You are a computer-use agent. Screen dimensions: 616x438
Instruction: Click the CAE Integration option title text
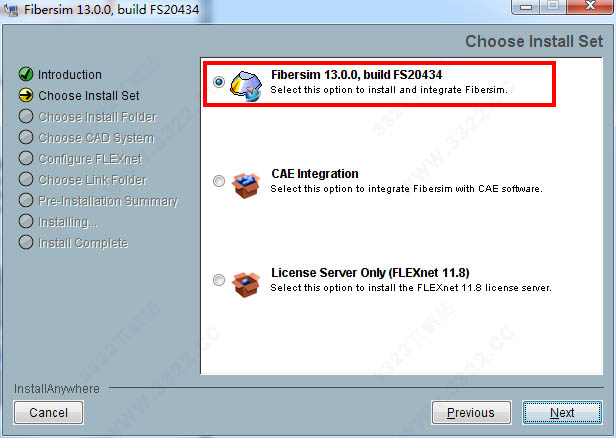[x=315, y=174]
